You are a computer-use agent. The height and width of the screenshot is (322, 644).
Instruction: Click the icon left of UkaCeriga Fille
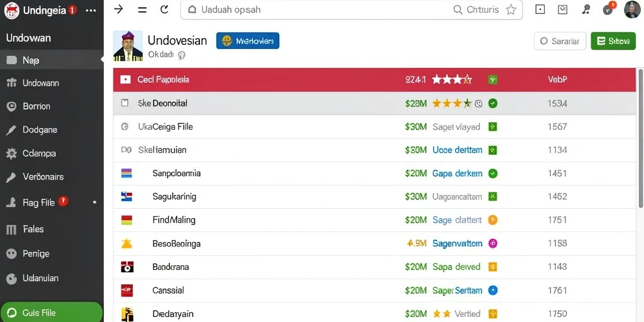pos(125,126)
